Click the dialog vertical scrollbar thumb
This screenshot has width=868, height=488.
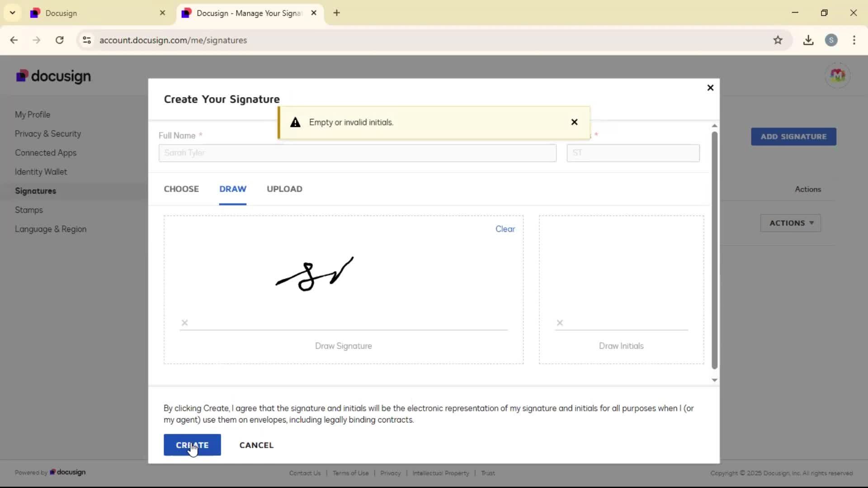tap(714, 250)
